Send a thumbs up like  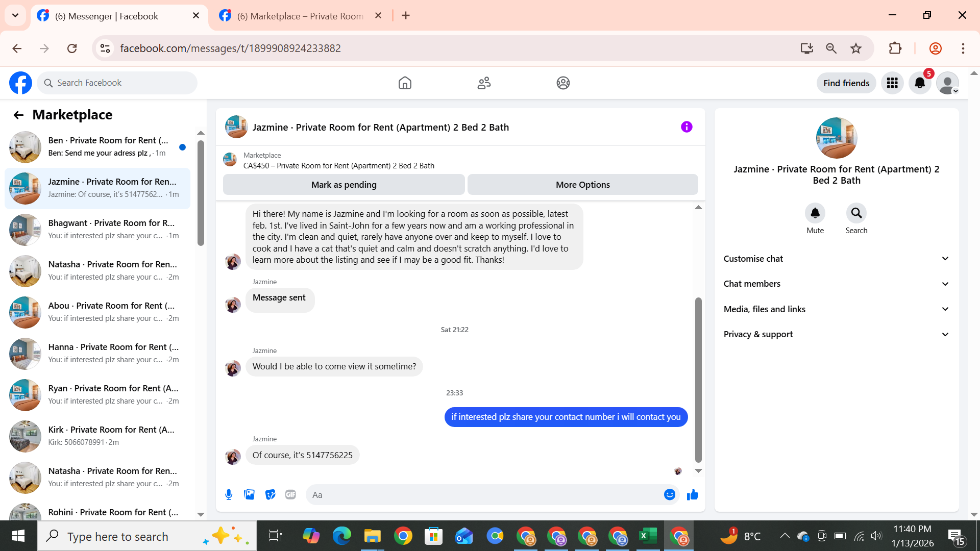692,494
